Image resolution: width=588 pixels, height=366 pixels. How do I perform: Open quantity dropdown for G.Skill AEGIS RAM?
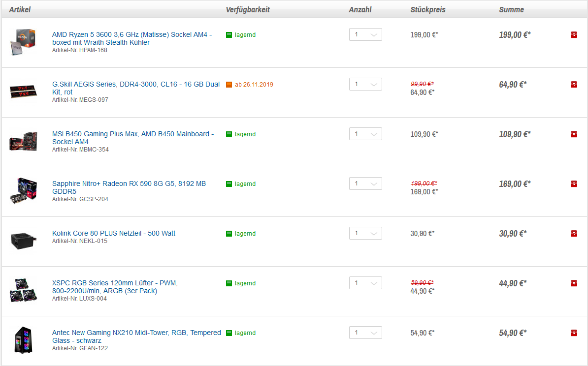click(365, 84)
